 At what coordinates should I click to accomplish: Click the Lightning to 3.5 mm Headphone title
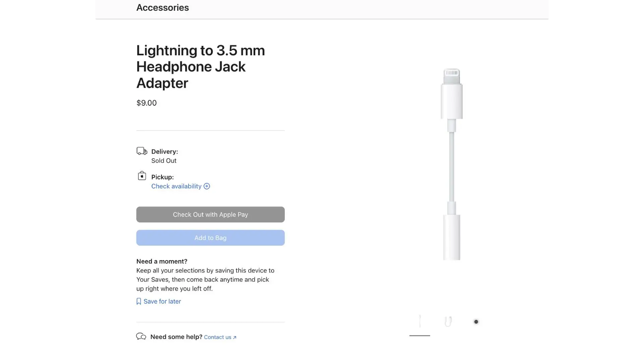[200, 66]
